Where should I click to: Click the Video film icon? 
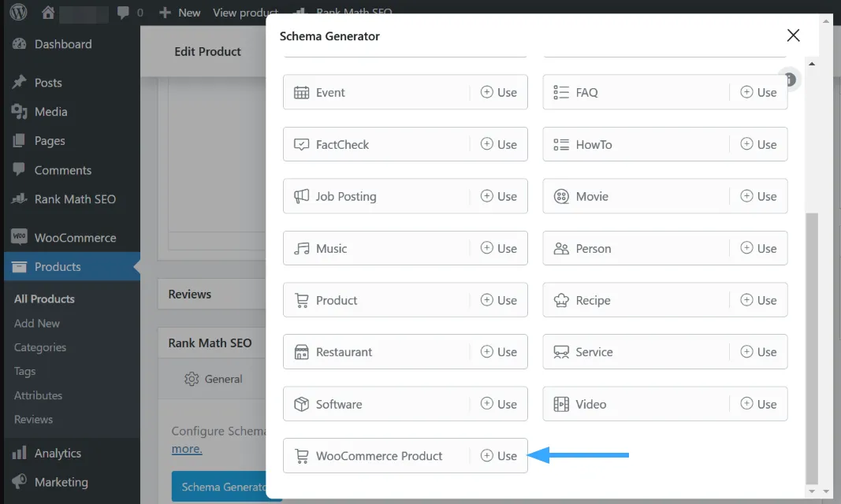561,404
